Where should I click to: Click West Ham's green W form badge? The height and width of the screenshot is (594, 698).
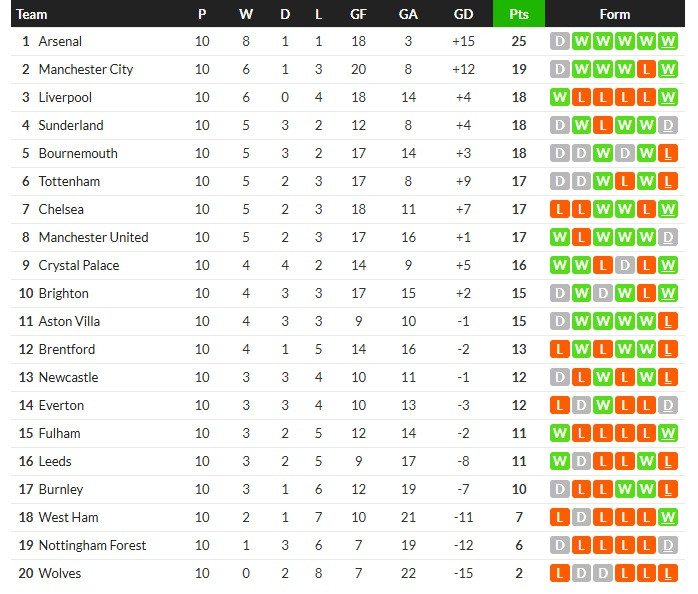[x=669, y=517]
